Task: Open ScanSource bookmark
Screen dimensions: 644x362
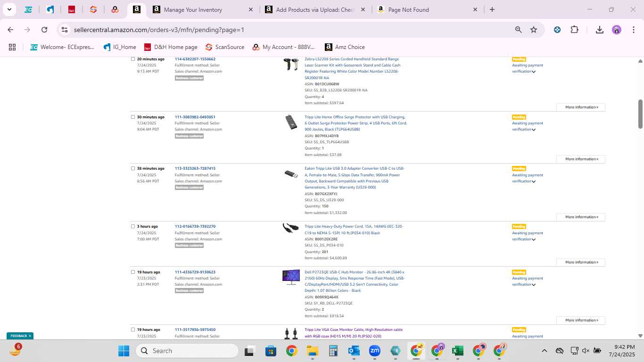Action: point(225,47)
